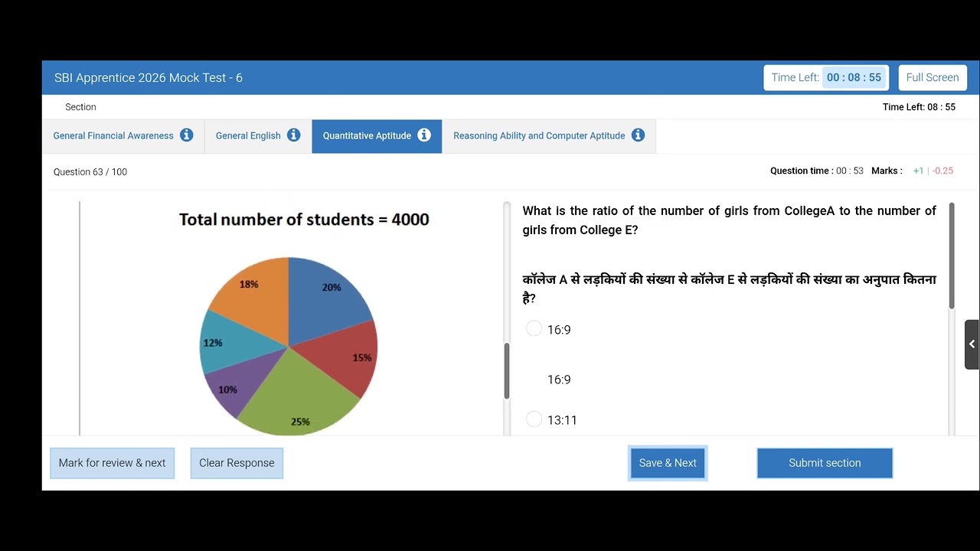Open the Quantitative Aptitude section tab
This screenshot has width=980, height=551.
(377, 136)
